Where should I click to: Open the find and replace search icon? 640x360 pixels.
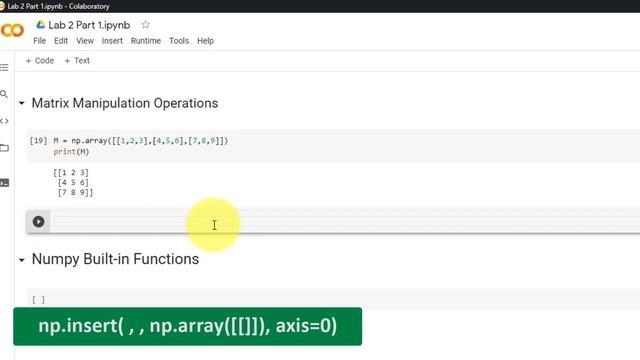[x=4, y=94]
